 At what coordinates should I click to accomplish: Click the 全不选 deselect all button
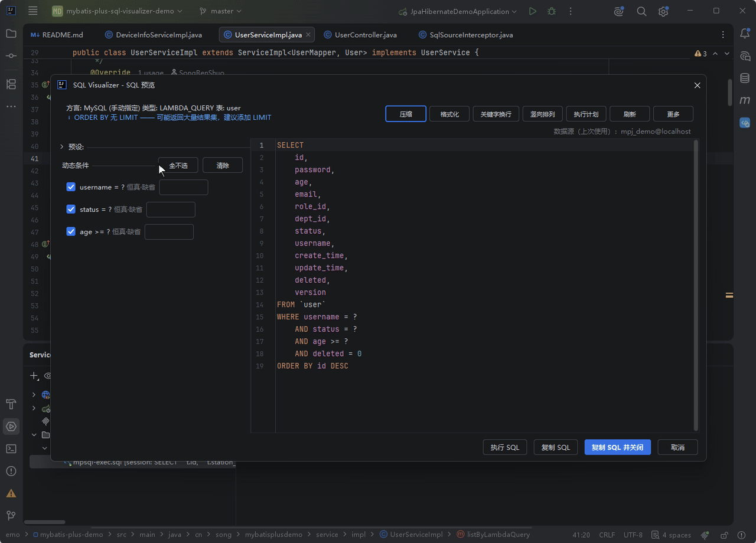tap(178, 165)
